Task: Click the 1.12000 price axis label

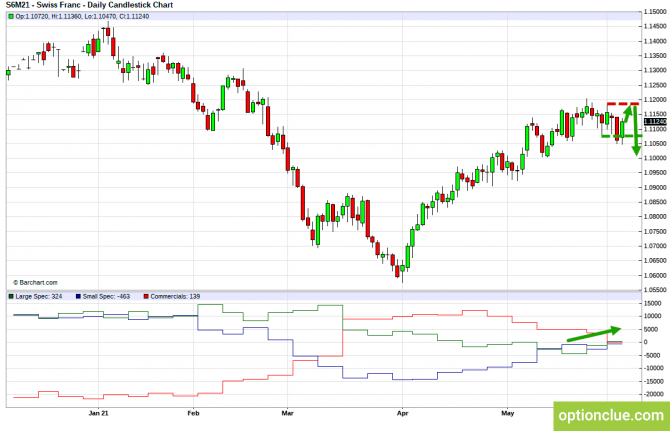Action: [655, 100]
